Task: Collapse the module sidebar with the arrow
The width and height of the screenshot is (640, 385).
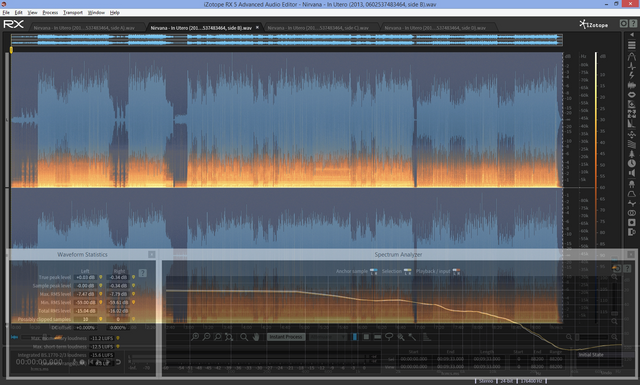Action: pos(632,36)
